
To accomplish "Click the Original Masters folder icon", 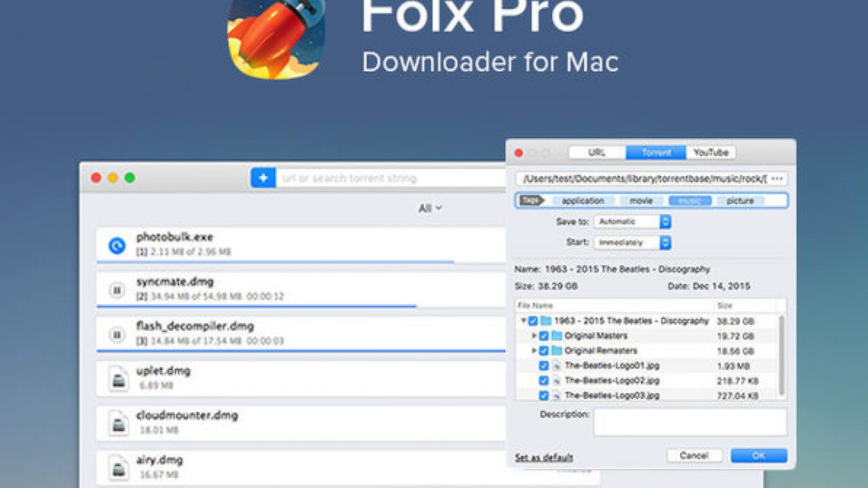I will pos(557,335).
